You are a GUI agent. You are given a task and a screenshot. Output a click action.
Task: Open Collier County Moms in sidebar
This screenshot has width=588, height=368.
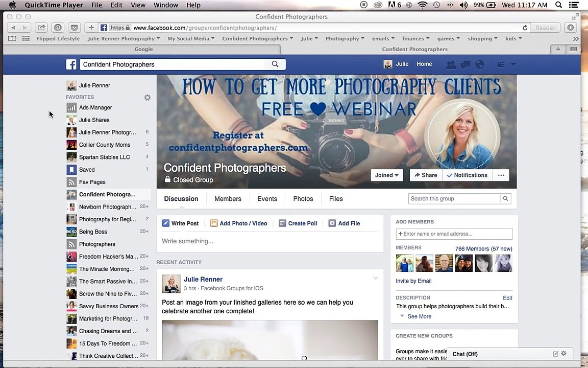[108, 145]
